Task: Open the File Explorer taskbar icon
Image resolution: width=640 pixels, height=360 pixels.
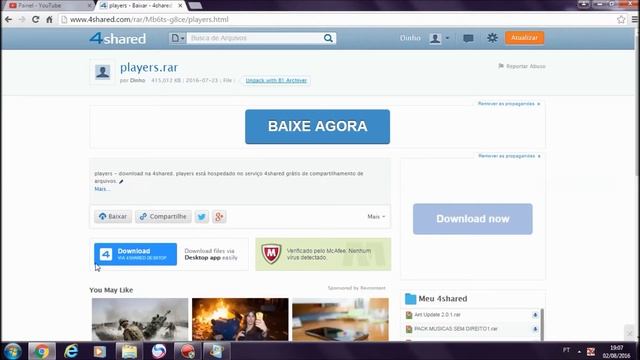Action: (129, 351)
